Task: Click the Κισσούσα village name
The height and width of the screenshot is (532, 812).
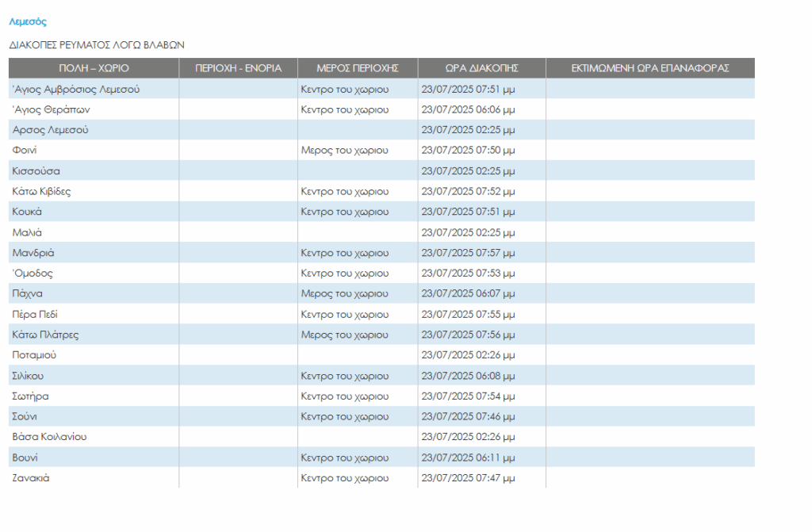Action: pyautogui.click(x=36, y=171)
